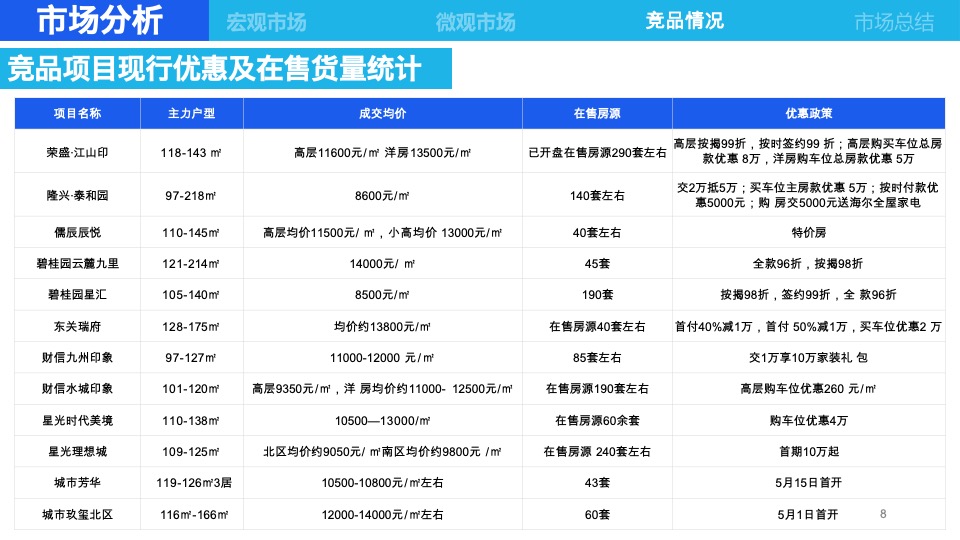Click the 主力户型 column header

click(x=192, y=113)
